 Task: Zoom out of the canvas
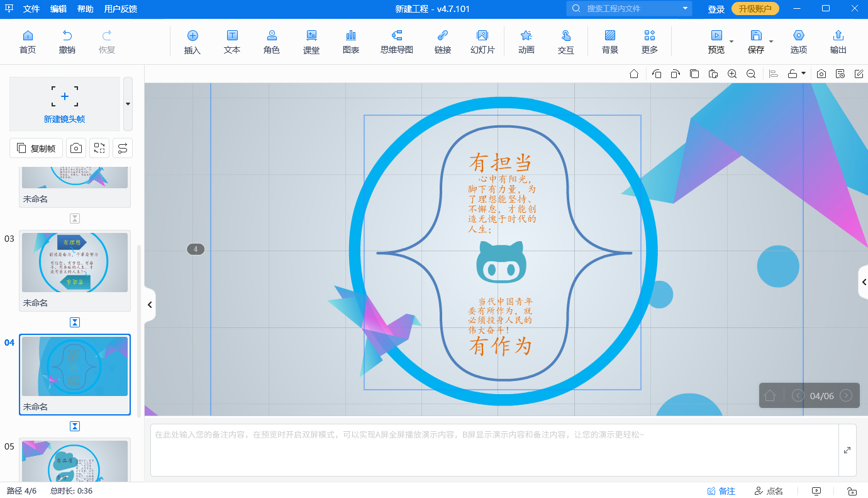coord(751,74)
